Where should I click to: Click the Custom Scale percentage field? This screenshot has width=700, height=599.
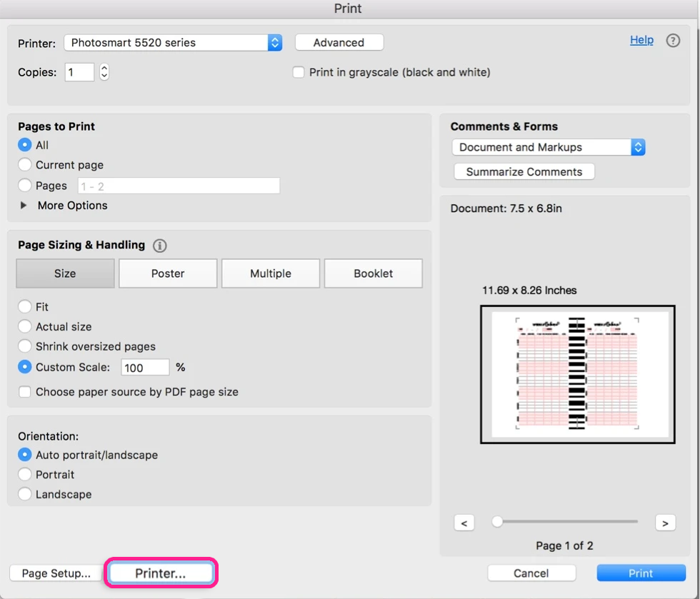145,368
